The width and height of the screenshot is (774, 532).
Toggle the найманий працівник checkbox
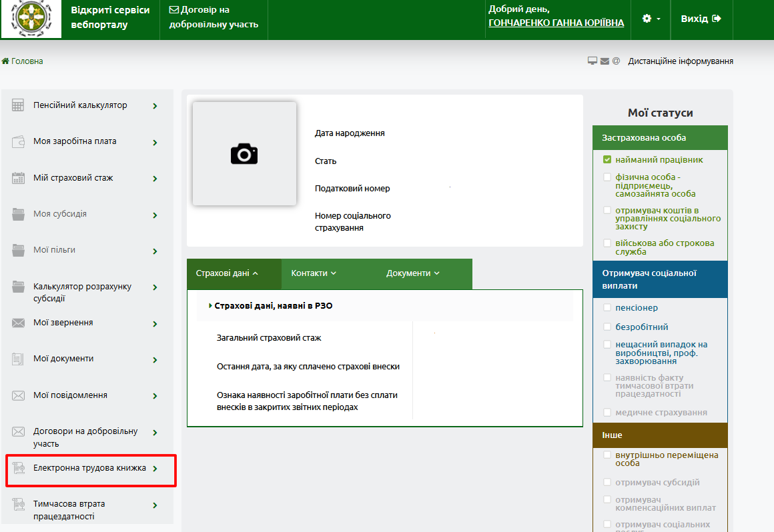tap(607, 160)
